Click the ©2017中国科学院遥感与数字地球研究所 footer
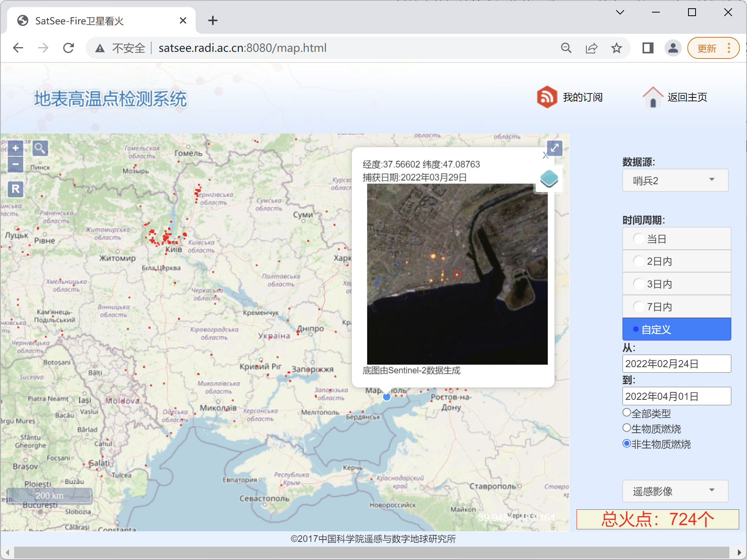This screenshot has height=560, width=747. click(373, 539)
